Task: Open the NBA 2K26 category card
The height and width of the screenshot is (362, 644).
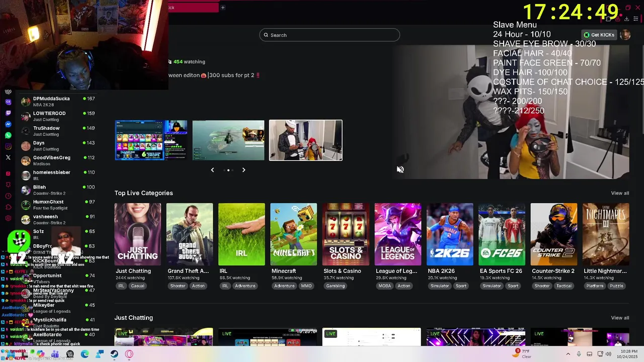Action: click(x=450, y=234)
